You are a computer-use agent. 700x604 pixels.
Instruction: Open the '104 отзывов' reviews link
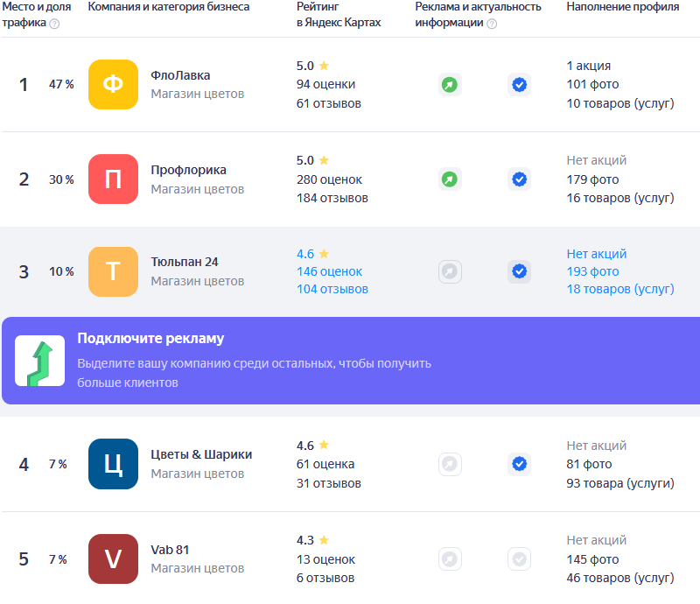(332, 289)
